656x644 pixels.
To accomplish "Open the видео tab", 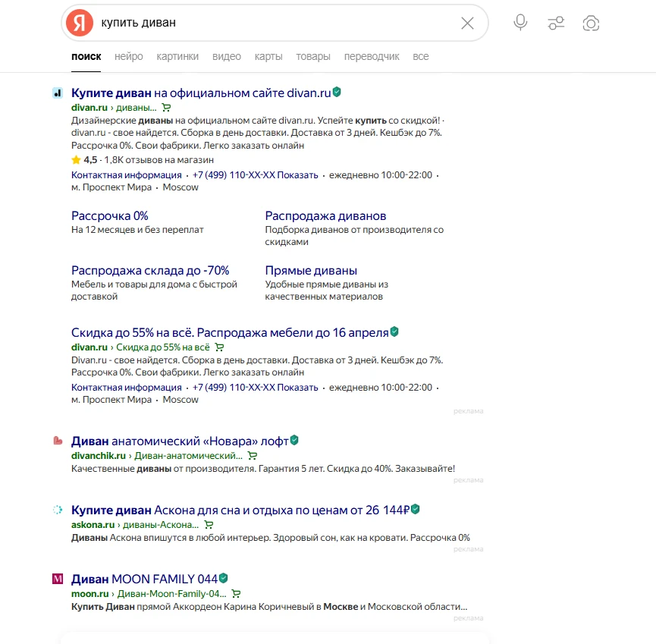I will click(227, 56).
